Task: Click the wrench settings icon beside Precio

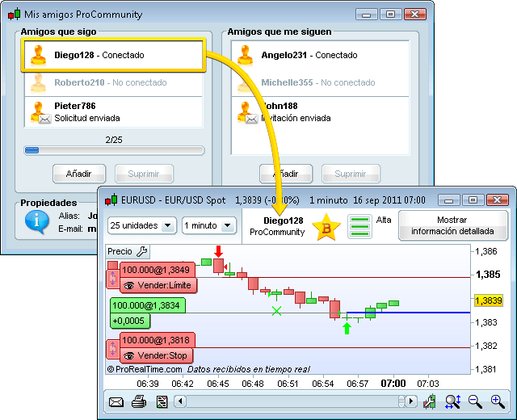Action: click(142, 251)
